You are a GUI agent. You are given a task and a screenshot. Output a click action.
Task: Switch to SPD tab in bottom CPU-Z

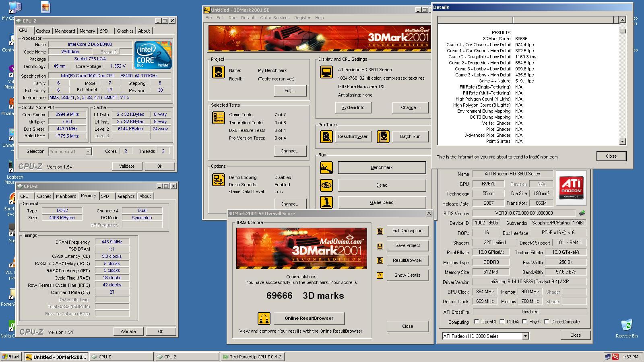pos(105,196)
